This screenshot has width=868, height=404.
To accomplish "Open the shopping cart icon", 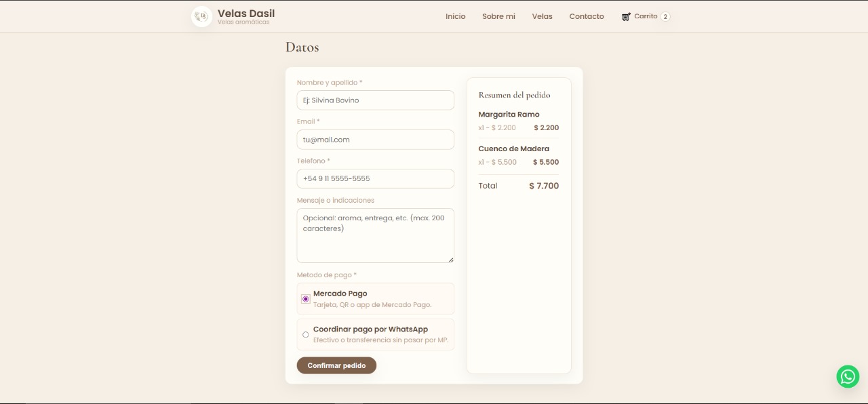I will tap(625, 16).
